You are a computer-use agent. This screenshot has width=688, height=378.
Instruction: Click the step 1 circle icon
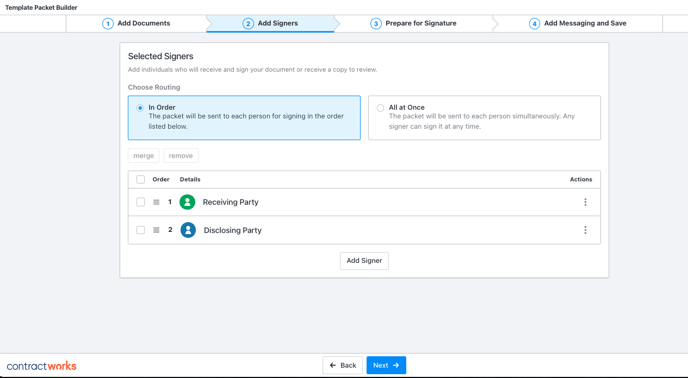(108, 24)
